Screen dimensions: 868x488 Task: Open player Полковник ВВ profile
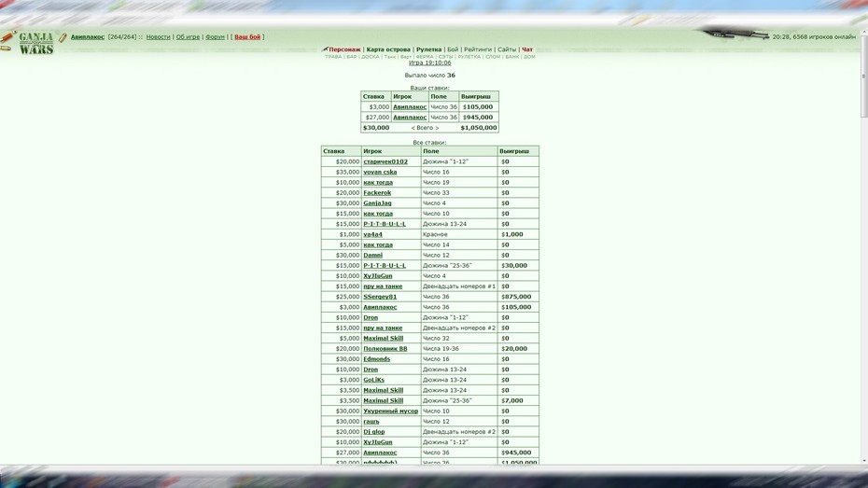coord(385,349)
